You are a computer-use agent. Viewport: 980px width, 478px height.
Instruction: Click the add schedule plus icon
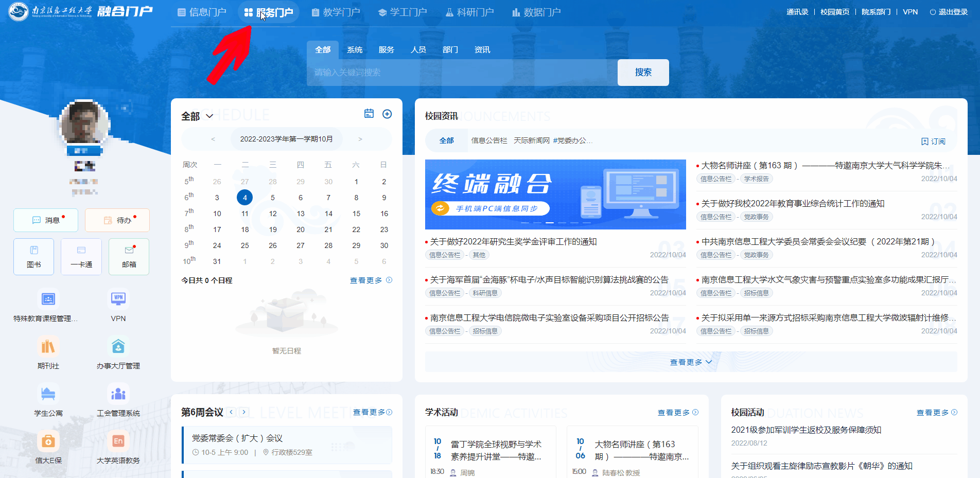tap(387, 114)
